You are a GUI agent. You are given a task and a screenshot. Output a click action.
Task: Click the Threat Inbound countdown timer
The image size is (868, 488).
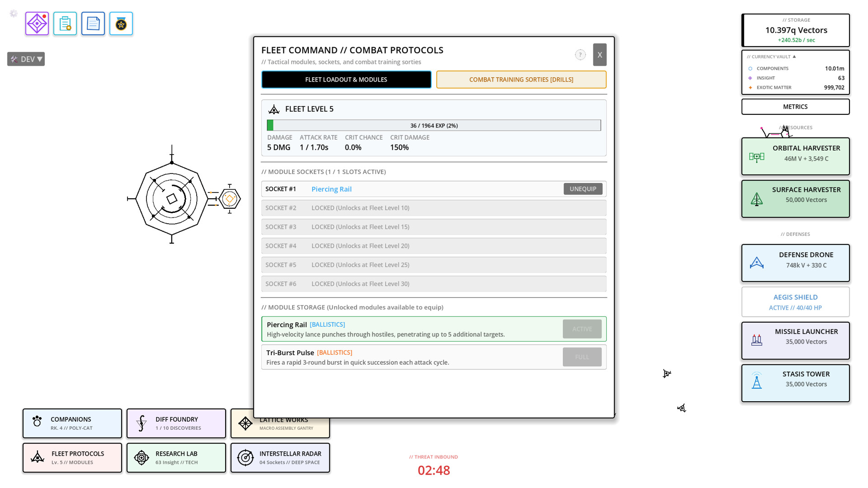434,470
